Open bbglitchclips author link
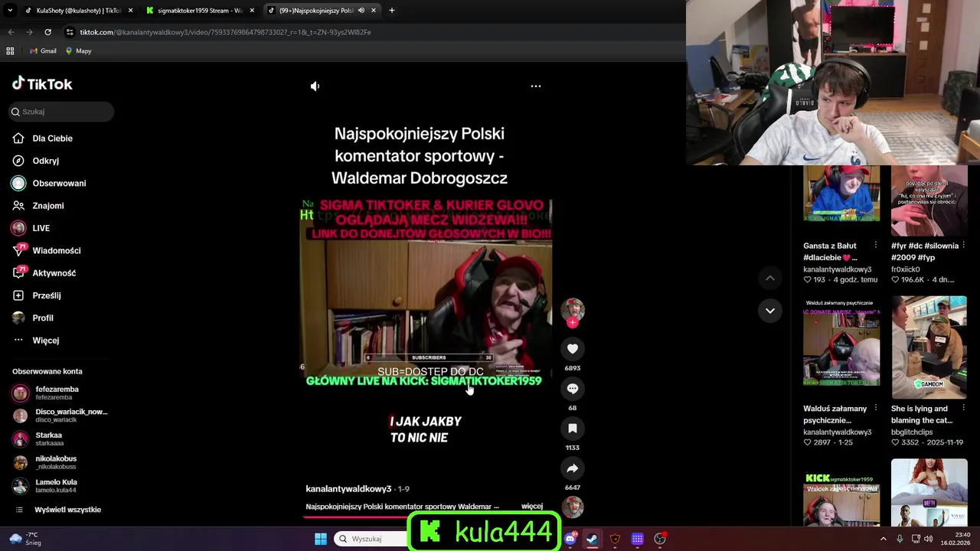 [916, 432]
